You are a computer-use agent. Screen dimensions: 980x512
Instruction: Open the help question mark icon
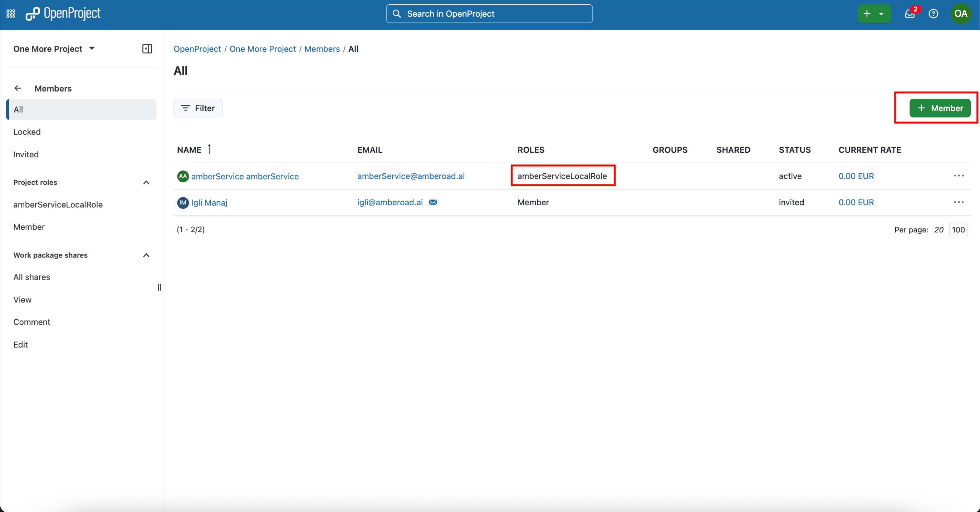tap(933, 14)
